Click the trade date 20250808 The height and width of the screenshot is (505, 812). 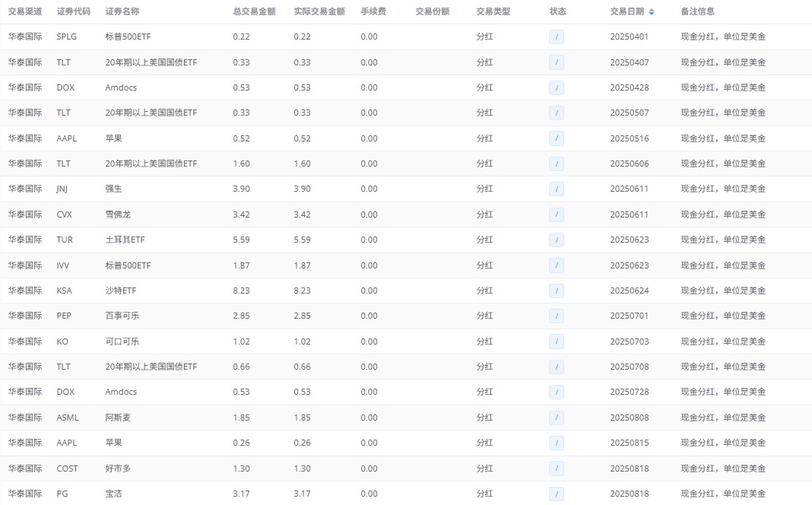pos(630,418)
